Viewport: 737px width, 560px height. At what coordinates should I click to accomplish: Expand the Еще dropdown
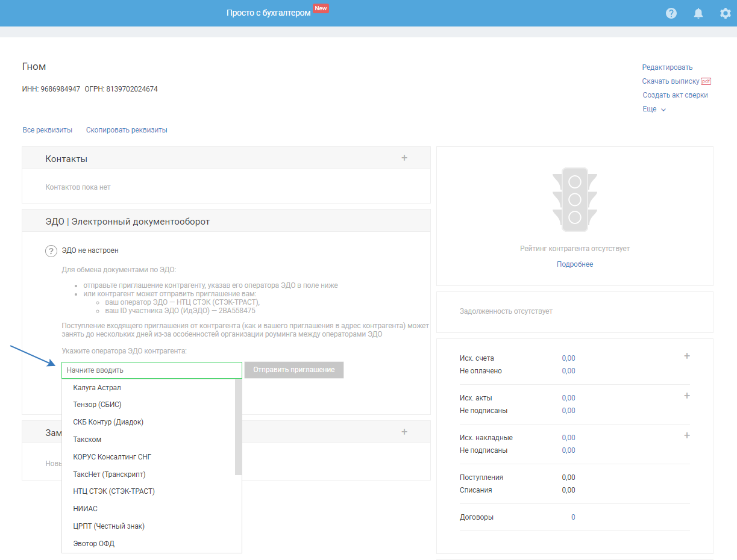(654, 109)
